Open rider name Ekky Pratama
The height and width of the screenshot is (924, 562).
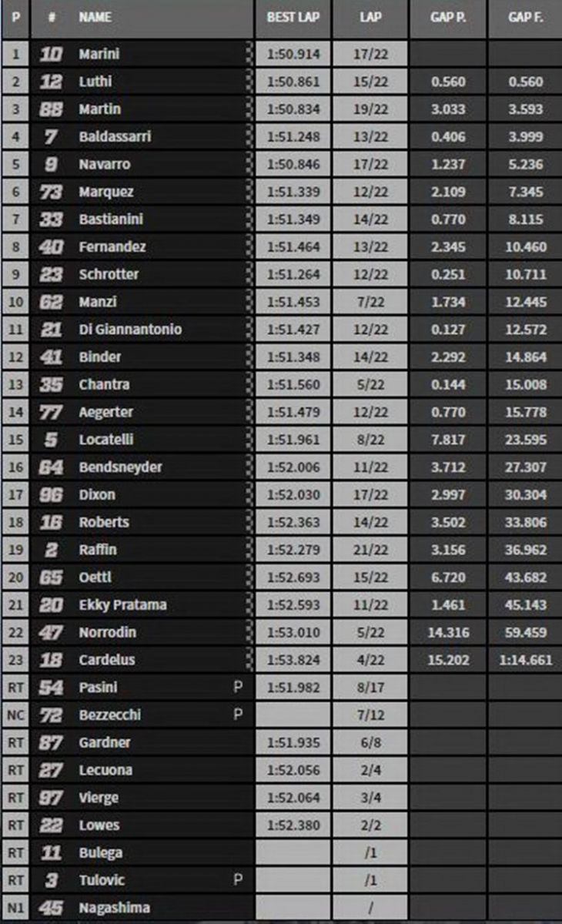122,604
